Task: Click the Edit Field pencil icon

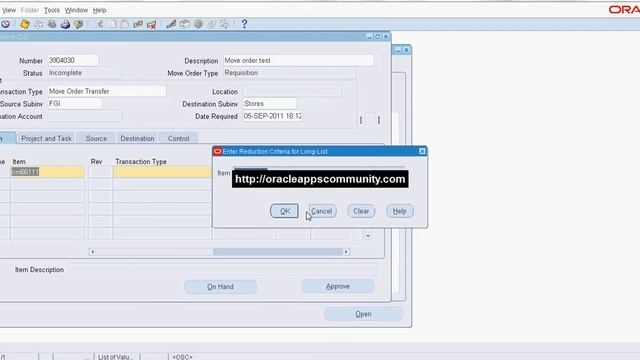Action: (x=171, y=24)
